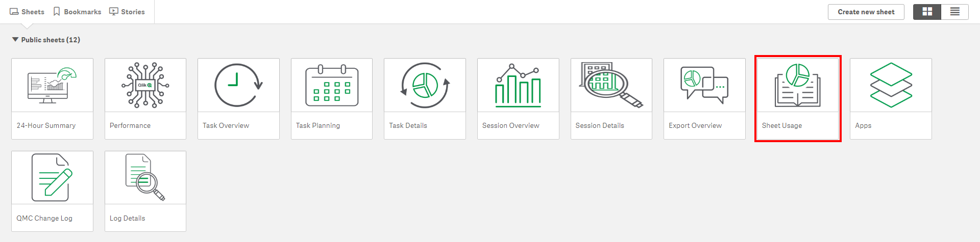Image resolution: width=980 pixels, height=242 pixels.
Task: Select the Task Planning calendar icon
Action: point(332,86)
